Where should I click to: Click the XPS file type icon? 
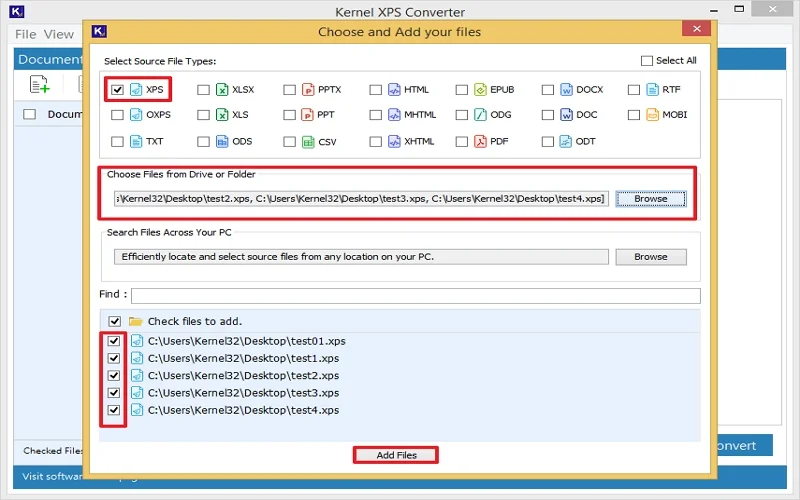136,90
